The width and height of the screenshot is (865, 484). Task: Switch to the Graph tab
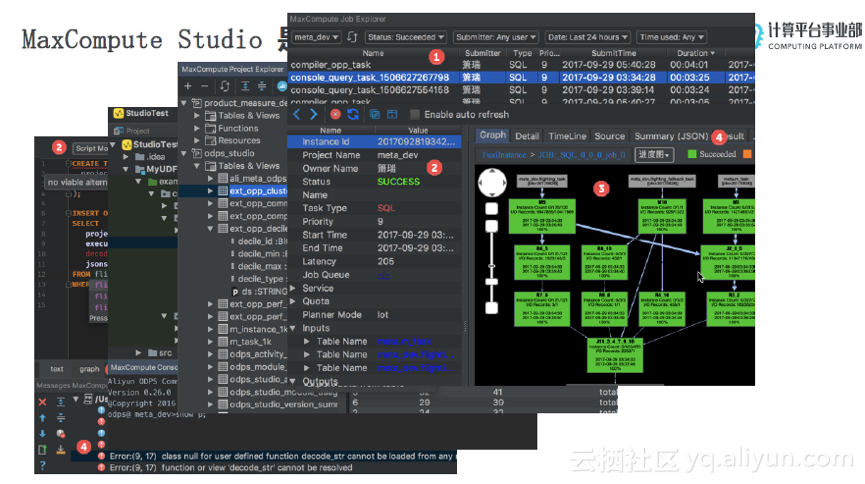pos(492,135)
